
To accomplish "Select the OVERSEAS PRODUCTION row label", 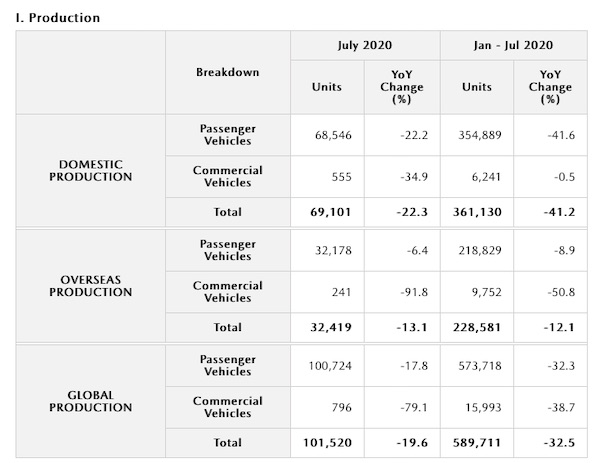I will [92, 285].
